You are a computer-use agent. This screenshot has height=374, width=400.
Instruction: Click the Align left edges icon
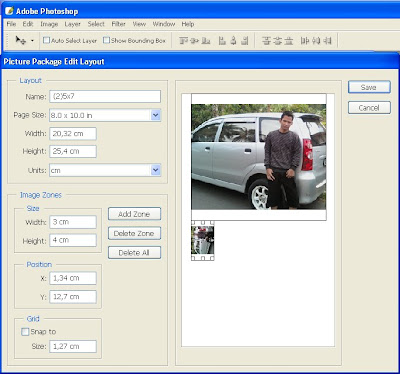(x=222, y=41)
